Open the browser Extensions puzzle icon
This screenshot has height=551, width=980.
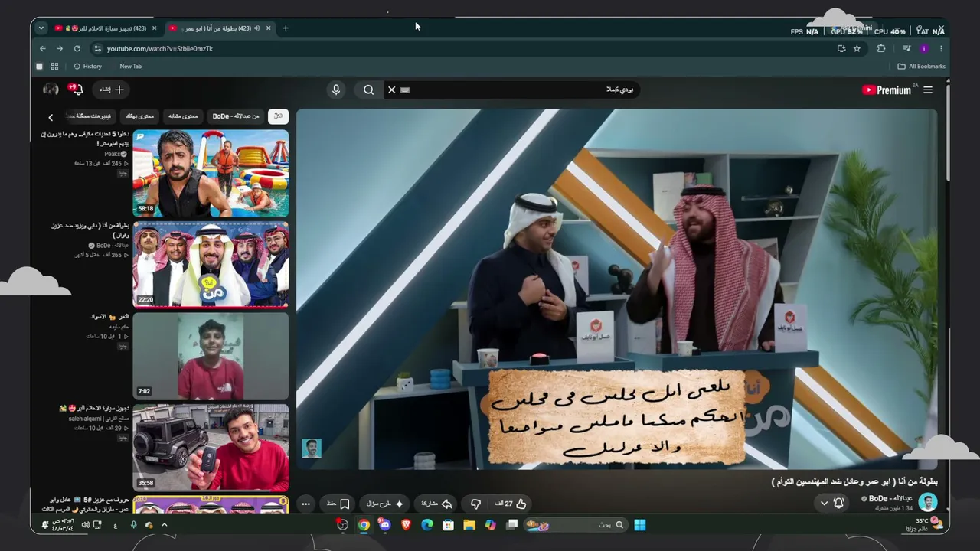881,48
